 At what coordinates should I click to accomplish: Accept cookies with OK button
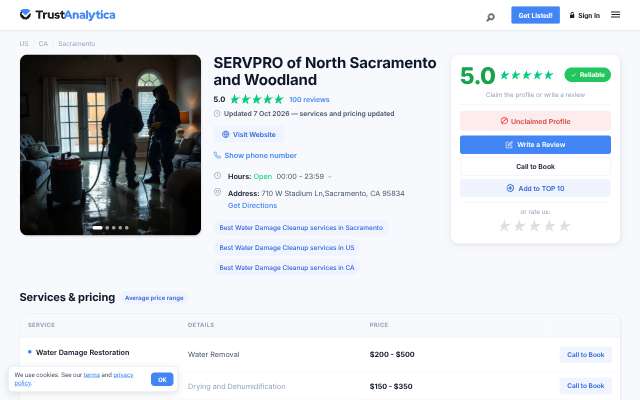coord(162,379)
